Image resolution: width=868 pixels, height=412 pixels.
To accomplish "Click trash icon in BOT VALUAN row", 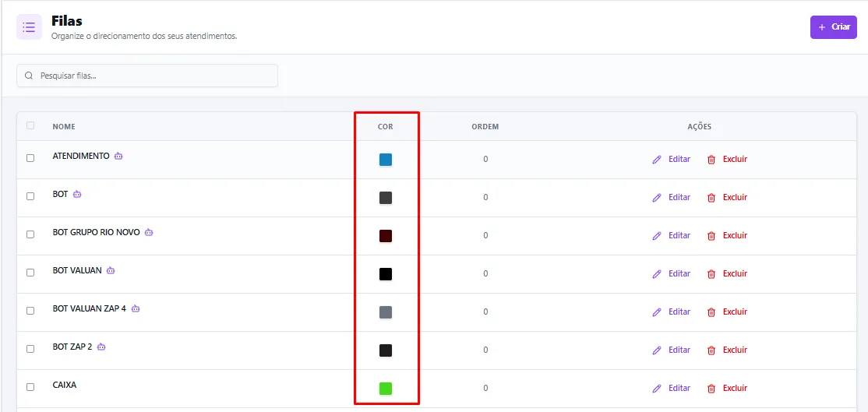I will coord(711,273).
